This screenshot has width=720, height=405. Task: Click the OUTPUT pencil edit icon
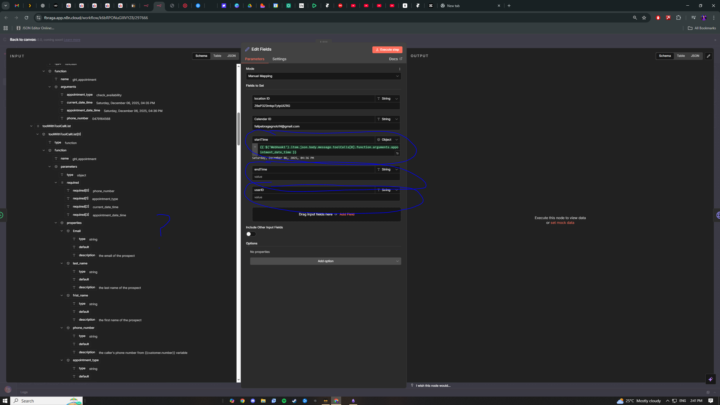tap(709, 56)
